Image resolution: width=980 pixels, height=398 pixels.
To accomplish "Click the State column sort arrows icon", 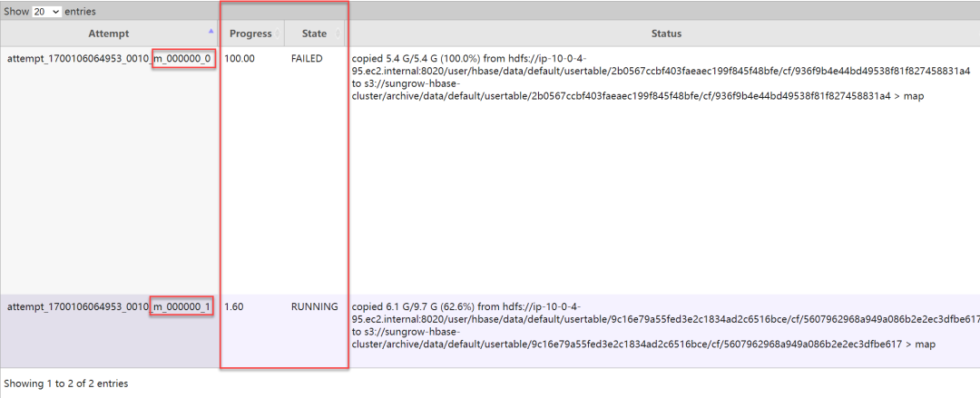I will 338,34.
